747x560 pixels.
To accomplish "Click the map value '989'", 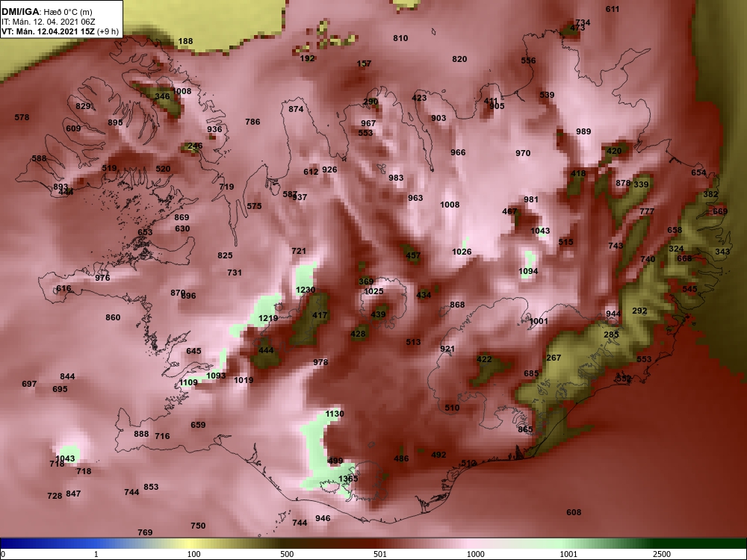I will (583, 132).
